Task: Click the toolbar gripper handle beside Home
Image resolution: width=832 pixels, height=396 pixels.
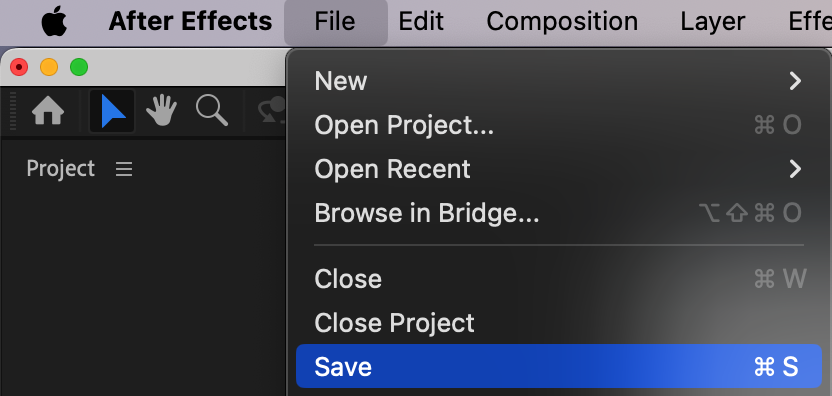Action: tap(13, 111)
